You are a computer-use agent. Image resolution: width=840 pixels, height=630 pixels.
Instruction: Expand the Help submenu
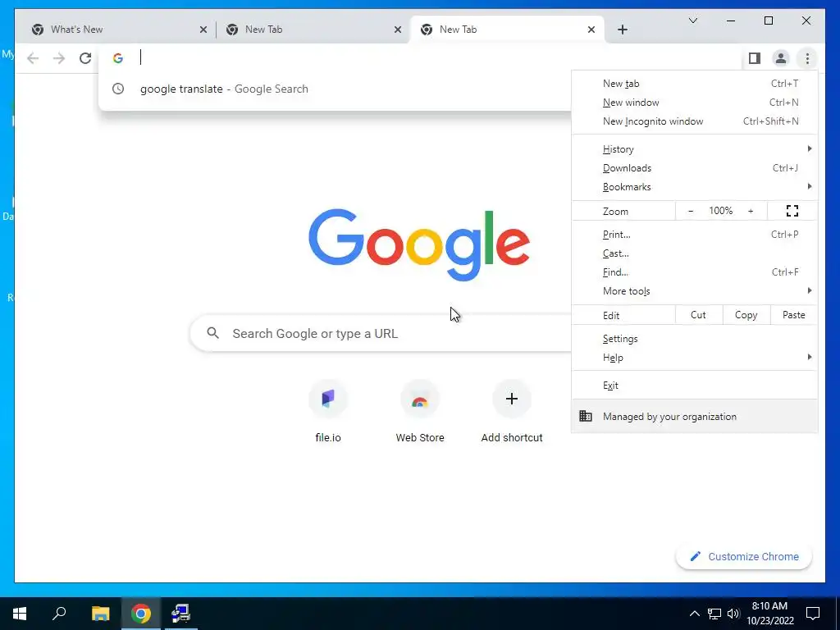point(694,358)
